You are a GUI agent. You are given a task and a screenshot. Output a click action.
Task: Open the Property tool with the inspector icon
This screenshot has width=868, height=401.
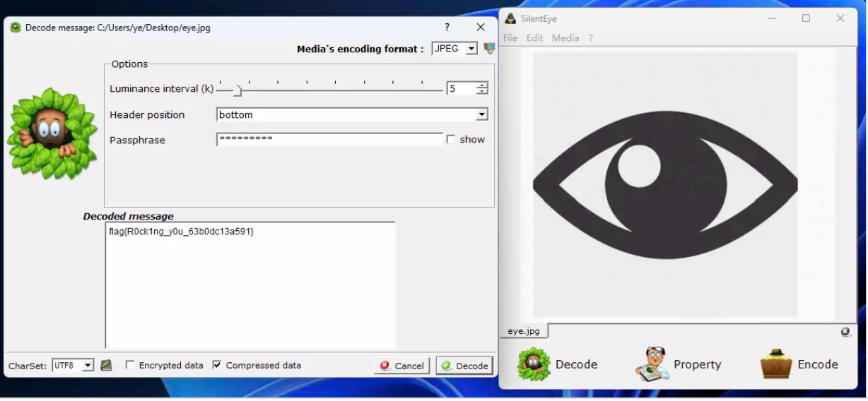(652, 364)
